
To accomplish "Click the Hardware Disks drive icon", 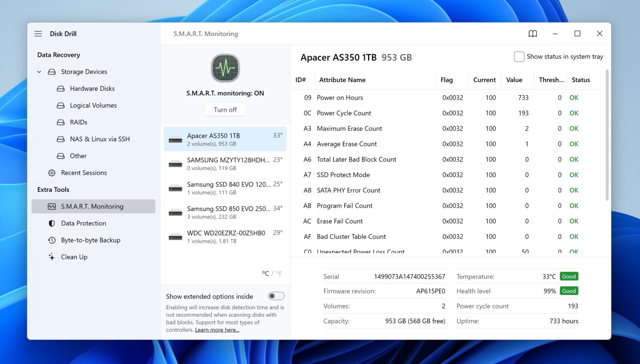I will (61, 88).
